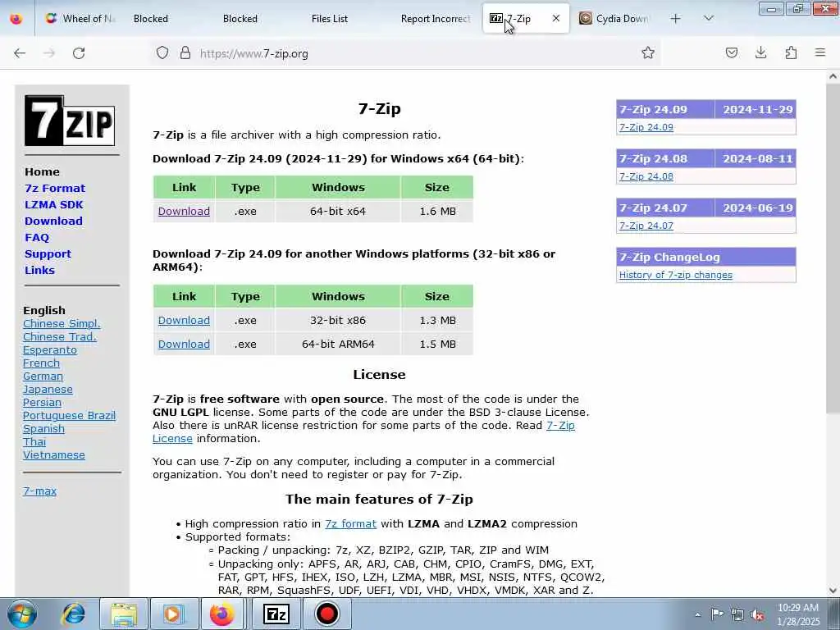Click the muted volume tray icon
The image size is (840, 630).
(x=757, y=614)
